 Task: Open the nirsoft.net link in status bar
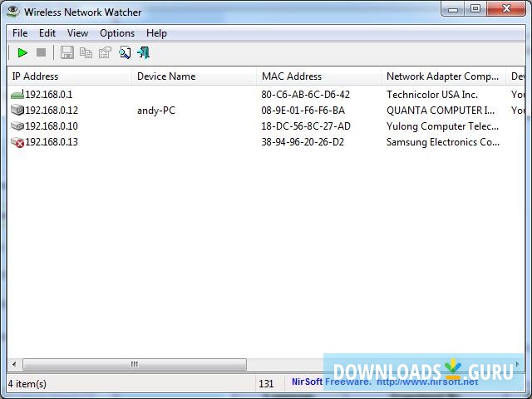pyautogui.click(x=427, y=382)
